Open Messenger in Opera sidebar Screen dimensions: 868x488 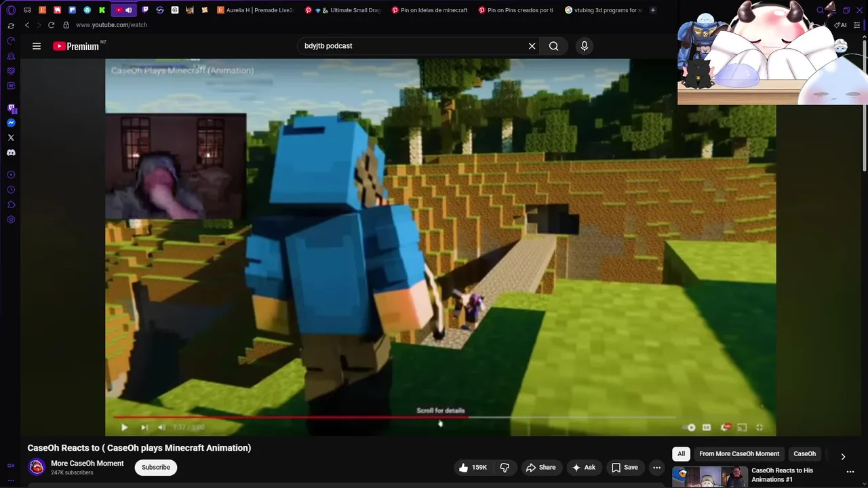click(x=11, y=123)
